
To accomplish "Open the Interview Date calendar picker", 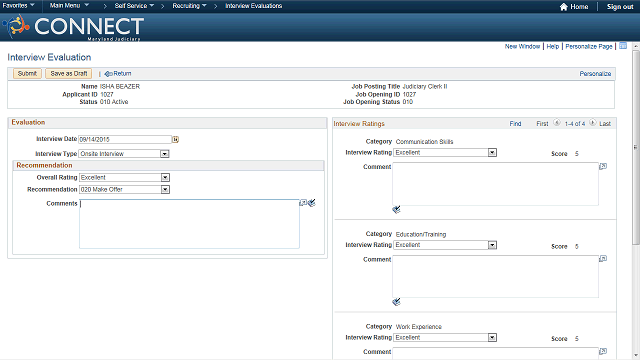I will coord(176,140).
